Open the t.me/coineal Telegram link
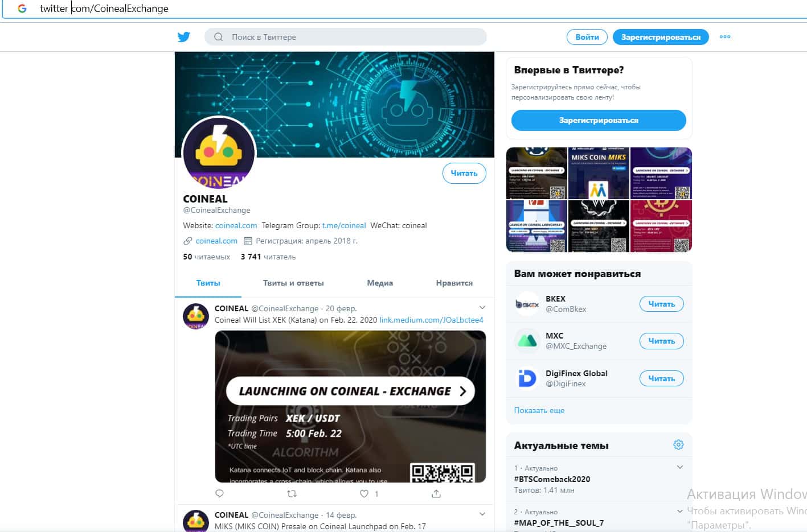This screenshot has width=807, height=532. (x=344, y=226)
